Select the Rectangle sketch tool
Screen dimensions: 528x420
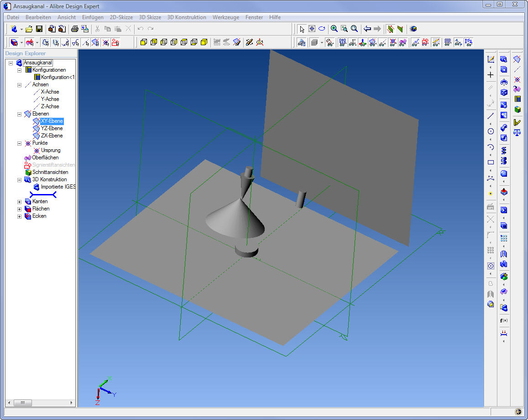click(491, 163)
